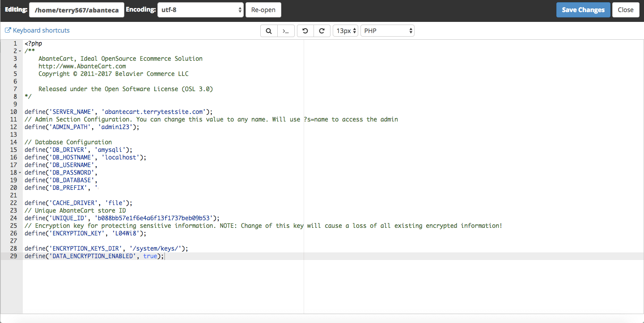Screen dimensions: 644x323
Task: Click the 'Encoding:' label
Action: point(141,9)
